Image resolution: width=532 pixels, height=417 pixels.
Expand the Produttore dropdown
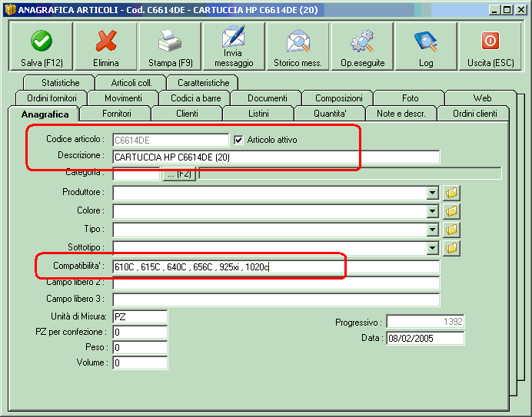pos(432,194)
